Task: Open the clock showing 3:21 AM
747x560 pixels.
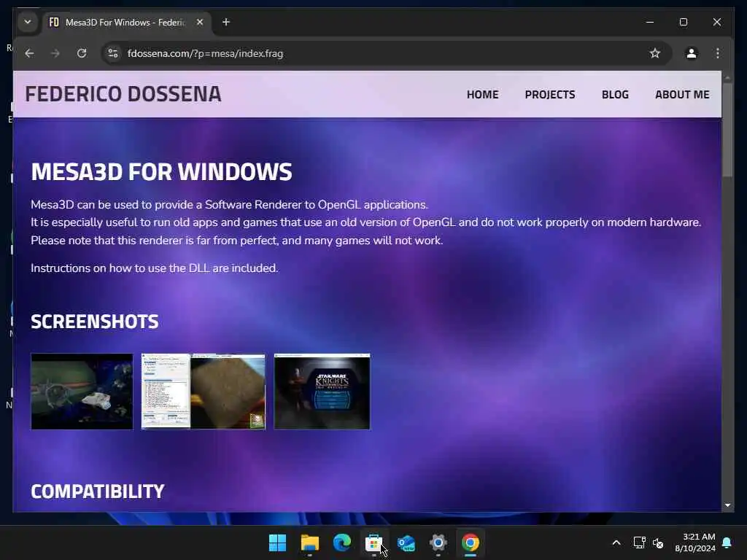Action: click(x=695, y=542)
